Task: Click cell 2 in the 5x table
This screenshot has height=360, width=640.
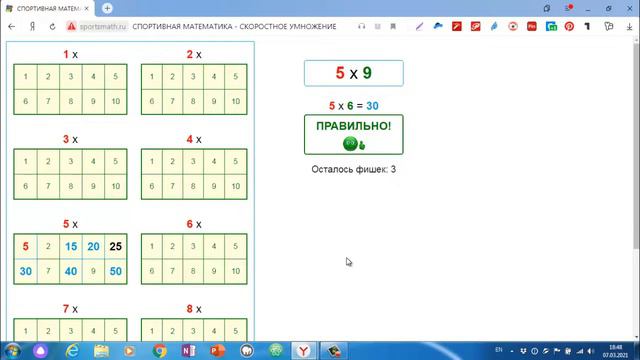Action: coord(48,247)
